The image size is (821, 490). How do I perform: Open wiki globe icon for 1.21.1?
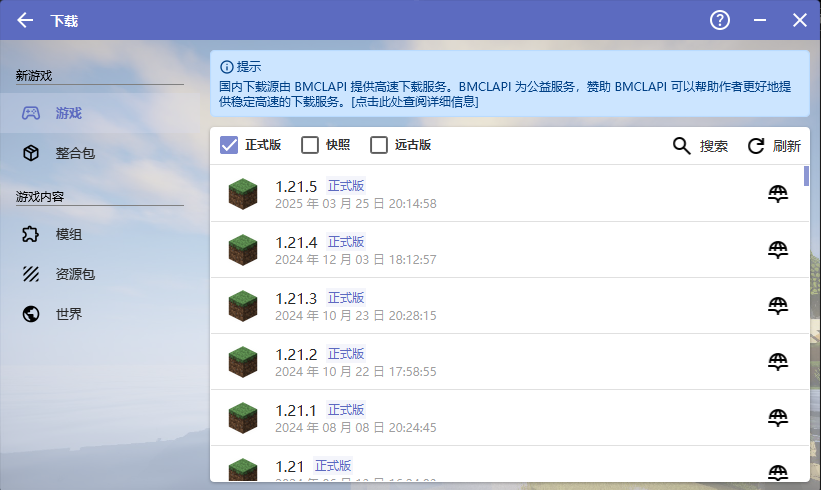778,418
